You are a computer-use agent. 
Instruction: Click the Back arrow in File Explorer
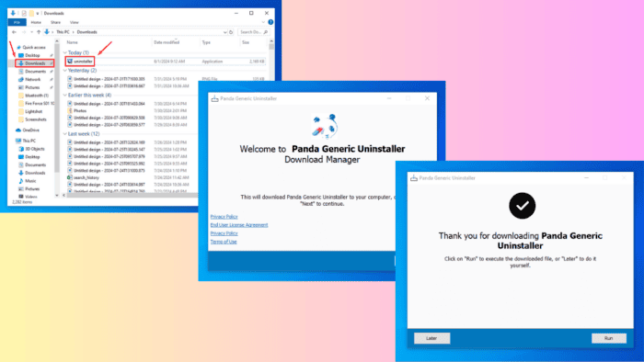pyautogui.click(x=15, y=32)
